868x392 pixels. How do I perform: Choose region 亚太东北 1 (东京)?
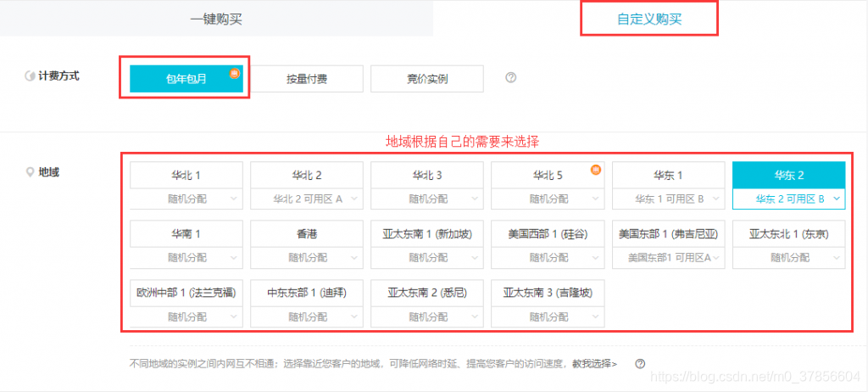789,234
